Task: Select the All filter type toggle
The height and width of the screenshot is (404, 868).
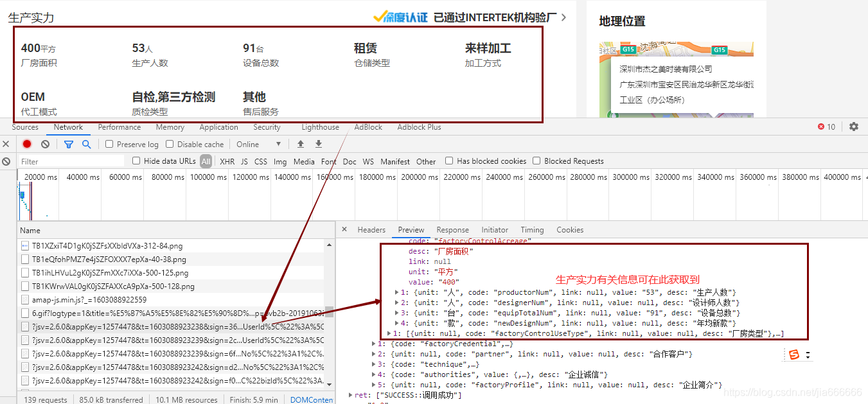Action: tap(206, 161)
